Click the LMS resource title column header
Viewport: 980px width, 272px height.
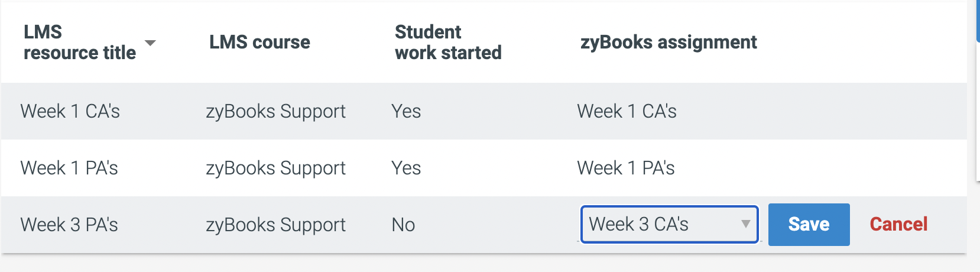[80, 42]
